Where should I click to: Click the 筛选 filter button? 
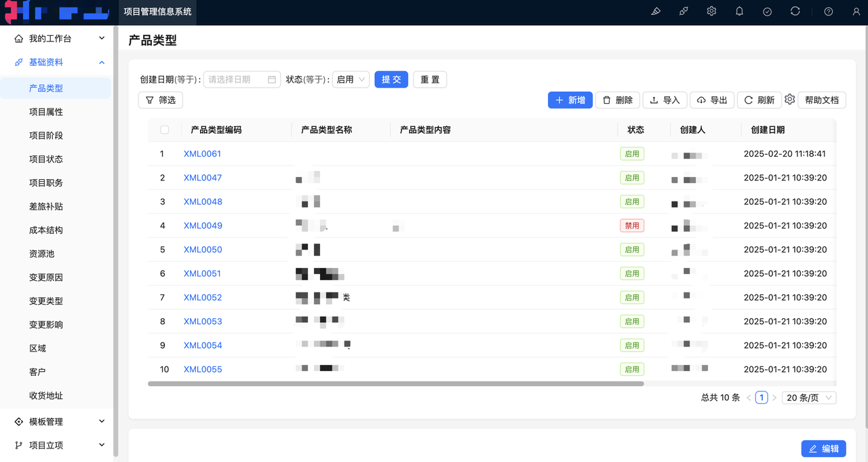[161, 100]
